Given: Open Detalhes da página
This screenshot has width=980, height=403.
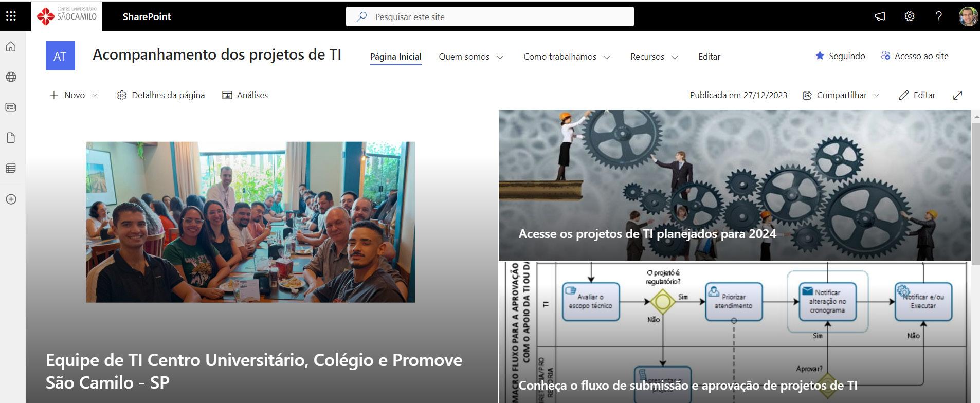Looking at the screenshot, I should tap(160, 95).
